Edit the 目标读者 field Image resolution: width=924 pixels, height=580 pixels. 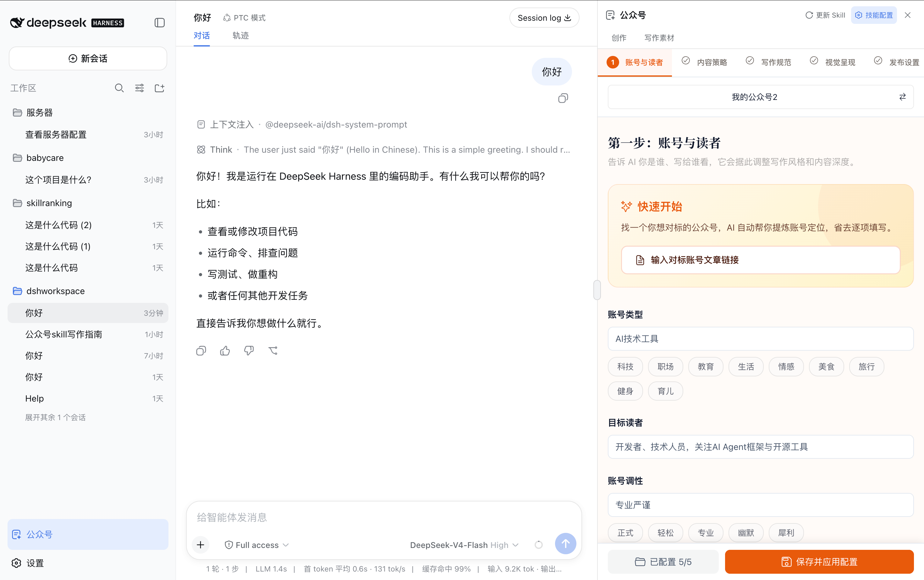(761, 447)
